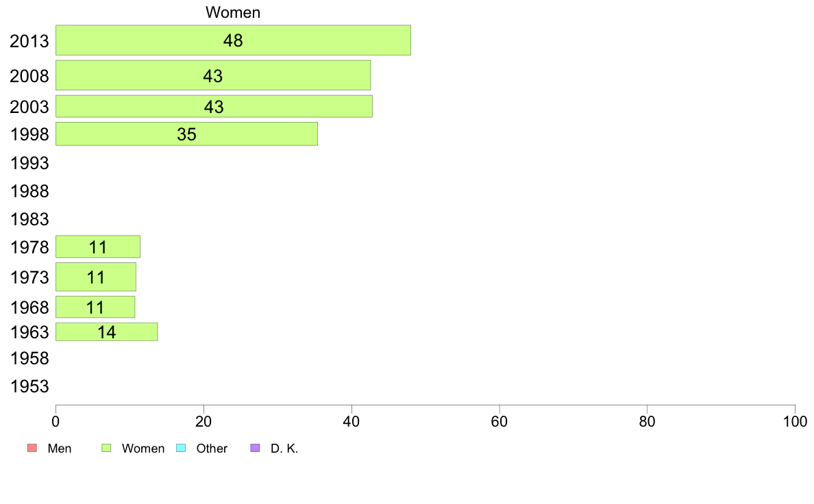
Task: Select the 1998 bar showing 35
Action: (186, 134)
